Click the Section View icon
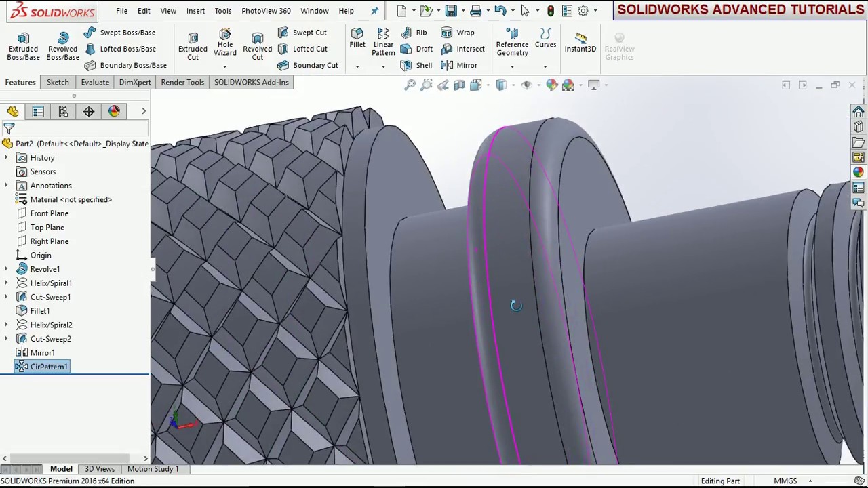The height and width of the screenshot is (488, 868). (x=459, y=85)
